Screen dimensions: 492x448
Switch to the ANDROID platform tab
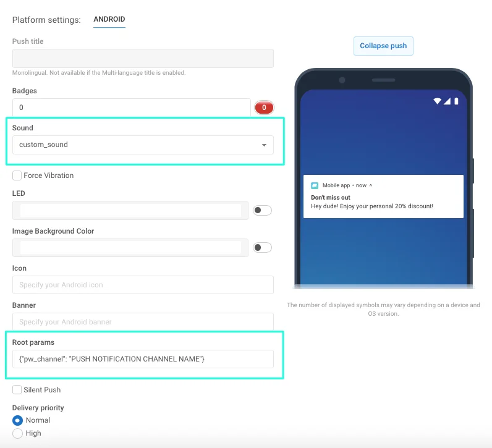[x=109, y=20]
